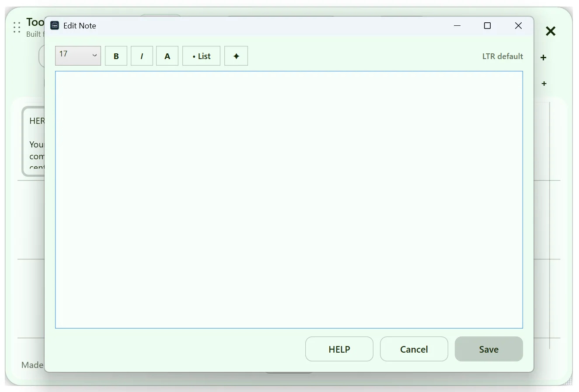The height and width of the screenshot is (392, 579).
Task: Grab the dotted drag handle in background window
Action: (17, 28)
